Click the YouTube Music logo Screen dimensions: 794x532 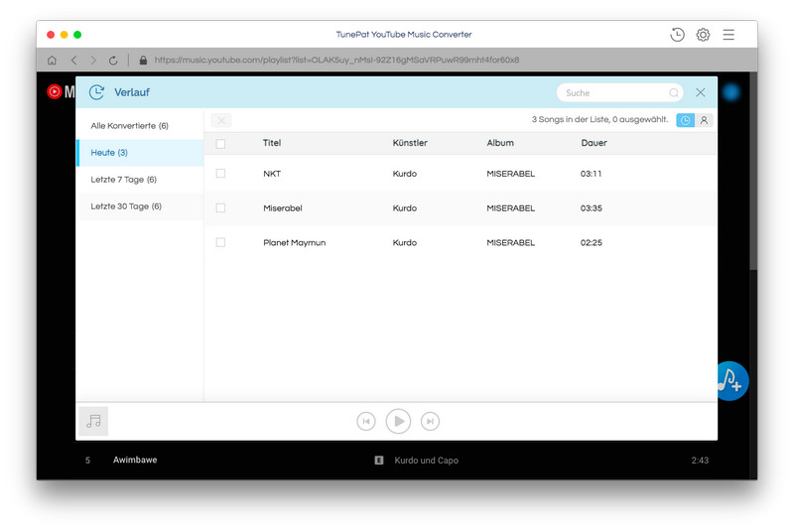(x=61, y=91)
